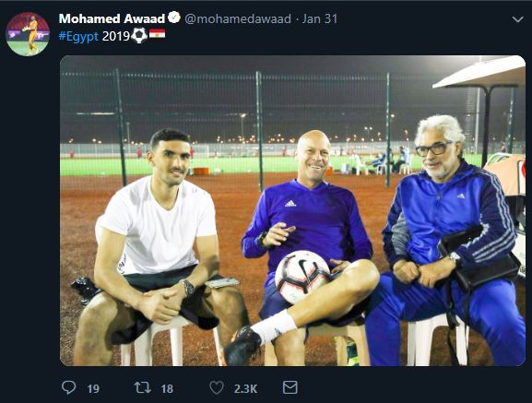This screenshot has height=403, width=532.
Task: Click empty space right of envelope icon
Action: [408, 387]
